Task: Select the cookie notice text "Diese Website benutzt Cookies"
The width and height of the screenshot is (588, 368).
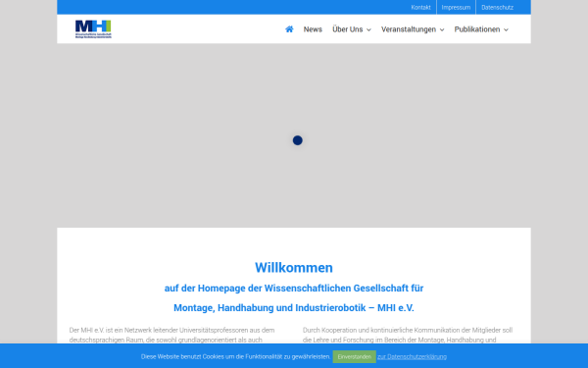Action: [x=235, y=357]
